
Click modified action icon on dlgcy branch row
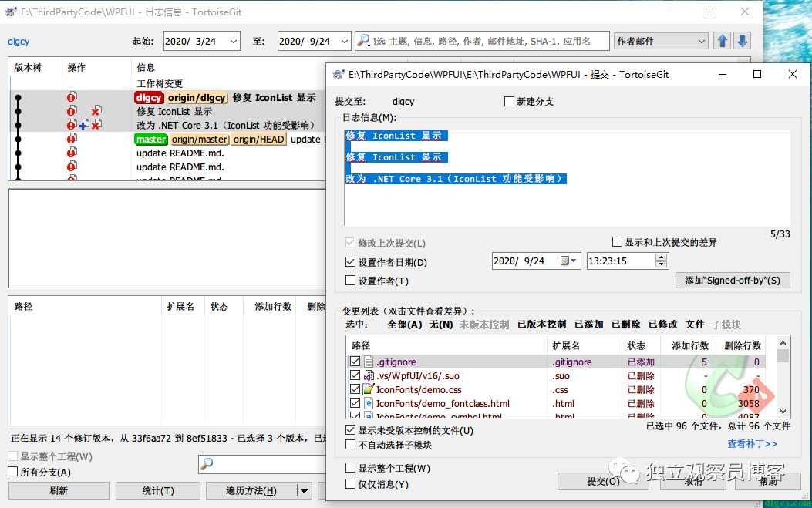click(x=72, y=97)
